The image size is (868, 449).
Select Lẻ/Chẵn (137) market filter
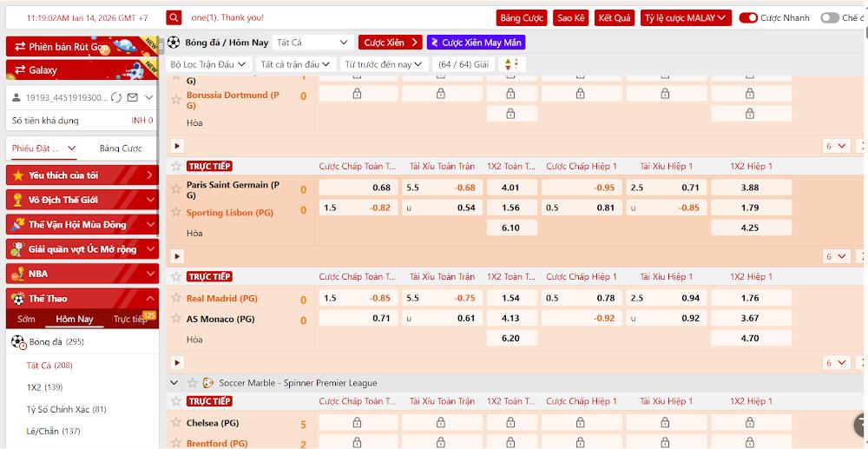click(53, 431)
